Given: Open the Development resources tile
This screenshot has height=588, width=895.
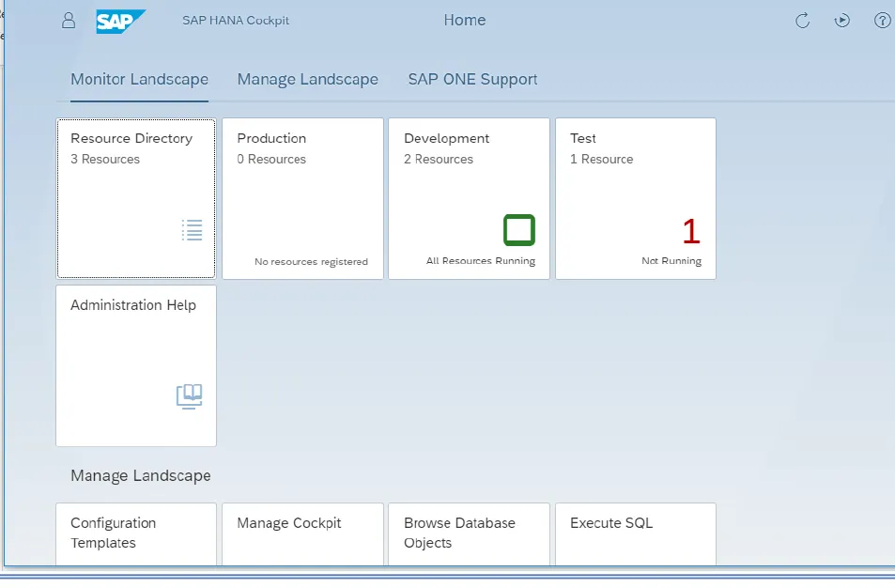Looking at the screenshot, I should click(x=469, y=199).
